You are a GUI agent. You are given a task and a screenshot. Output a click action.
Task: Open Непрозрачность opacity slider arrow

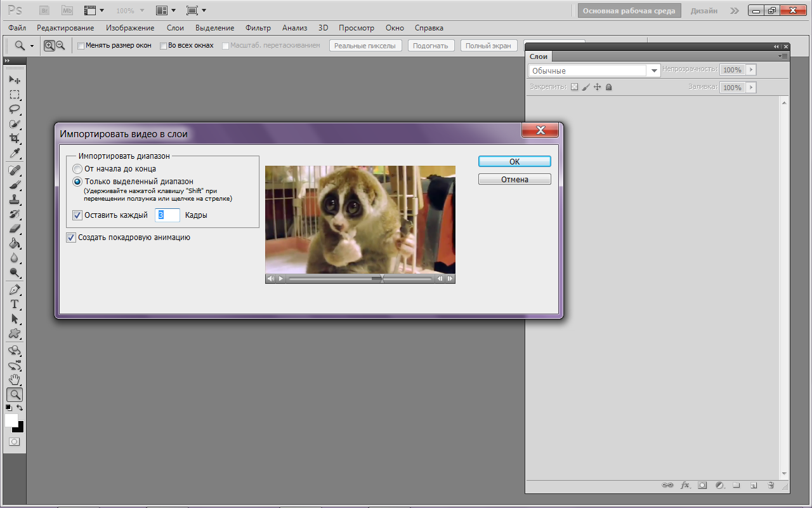click(751, 70)
